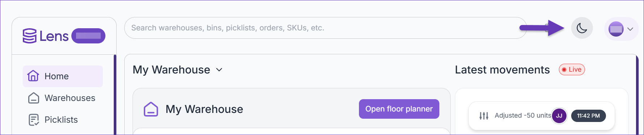Click the Lens stacked-layers logo icon
Screen dimensions: 644x135
coord(30,36)
